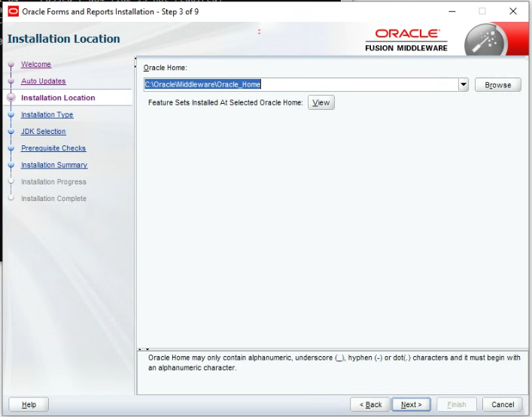
Task: Click the Installation Progress step label
Action: coord(53,182)
